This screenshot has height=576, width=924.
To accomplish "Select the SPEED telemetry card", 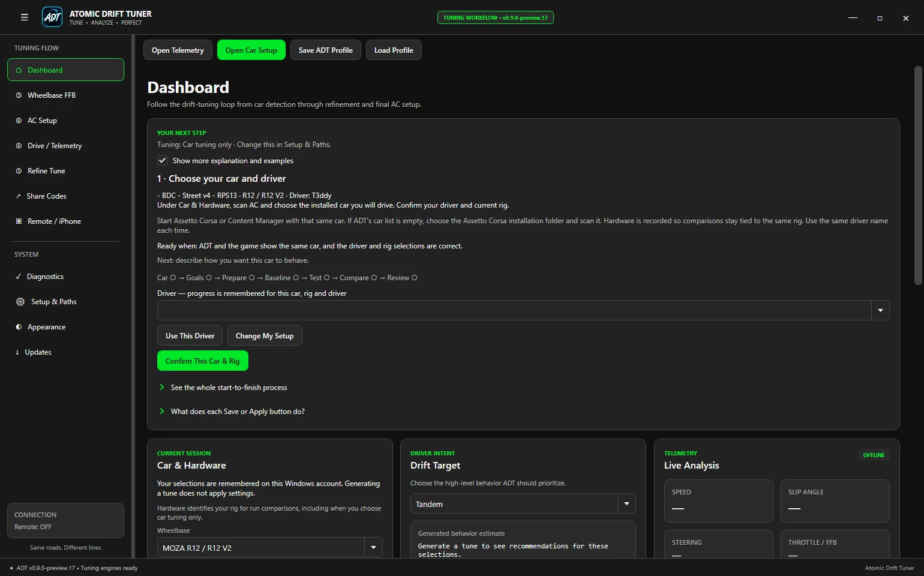I will [719, 501].
